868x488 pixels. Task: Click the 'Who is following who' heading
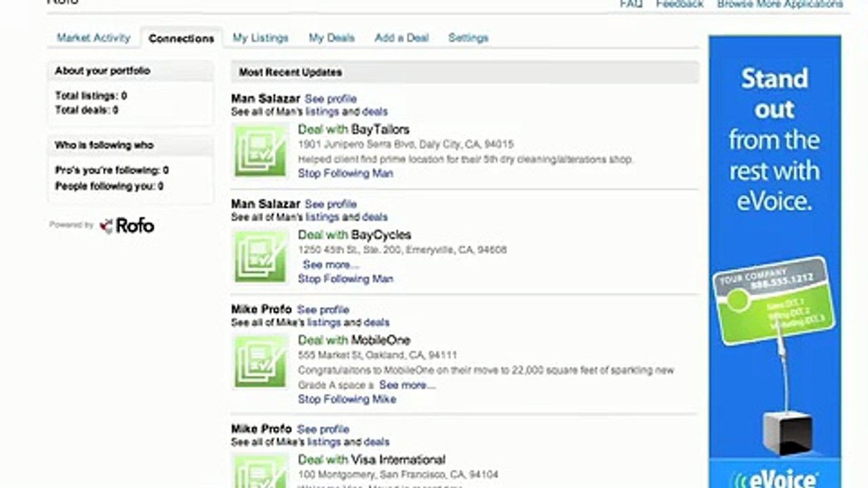pos(104,146)
